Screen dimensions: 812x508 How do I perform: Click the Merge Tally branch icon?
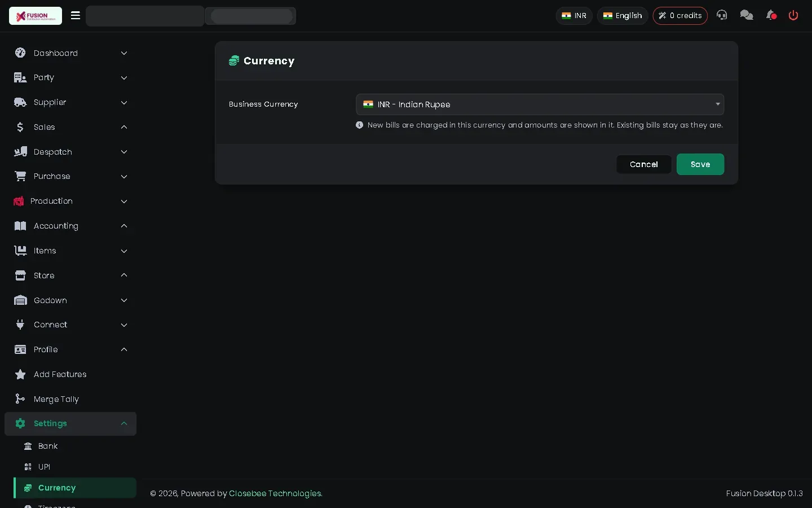pos(20,399)
